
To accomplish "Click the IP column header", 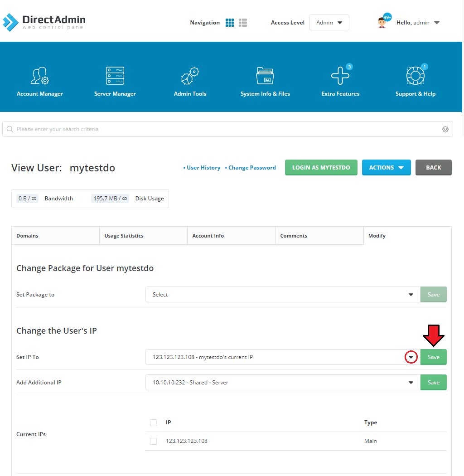I will (169, 422).
